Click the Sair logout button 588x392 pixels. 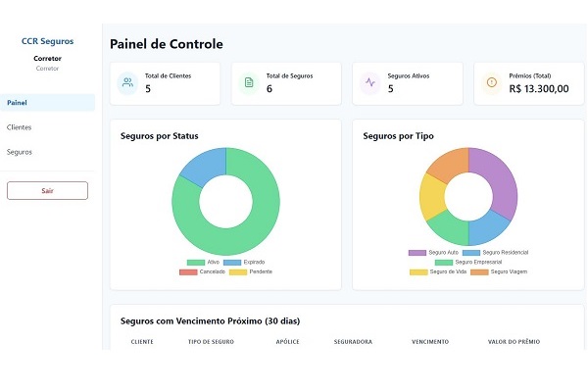[47, 190]
